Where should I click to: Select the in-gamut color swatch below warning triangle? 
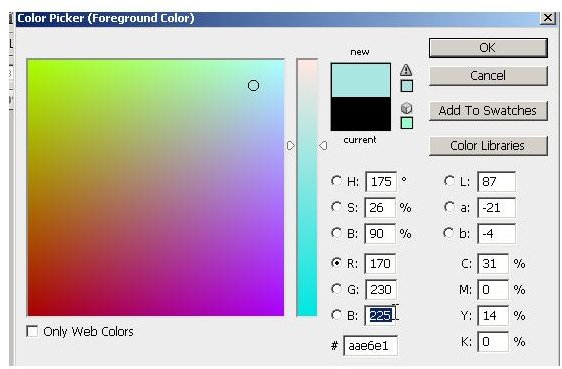[406, 86]
